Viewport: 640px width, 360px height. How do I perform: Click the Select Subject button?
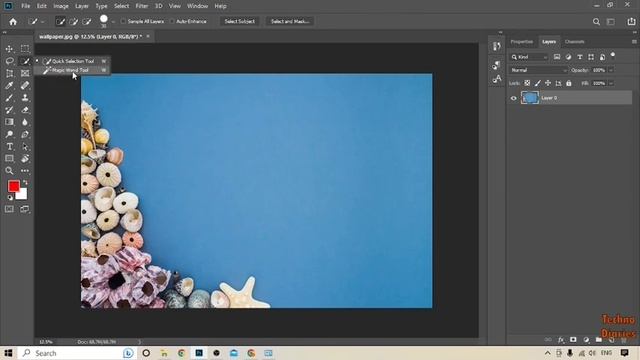[x=240, y=21]
